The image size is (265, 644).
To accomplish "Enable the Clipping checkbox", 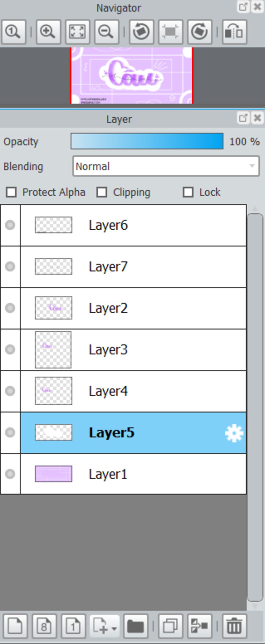I will coord(102,192).
